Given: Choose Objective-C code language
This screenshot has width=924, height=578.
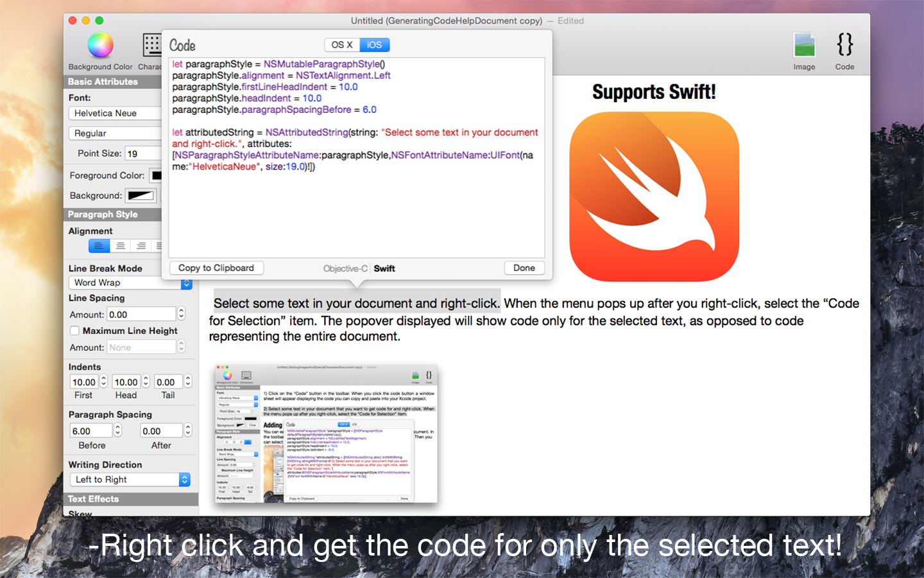Looking at the screenshot, I should (x=345, y=268).
